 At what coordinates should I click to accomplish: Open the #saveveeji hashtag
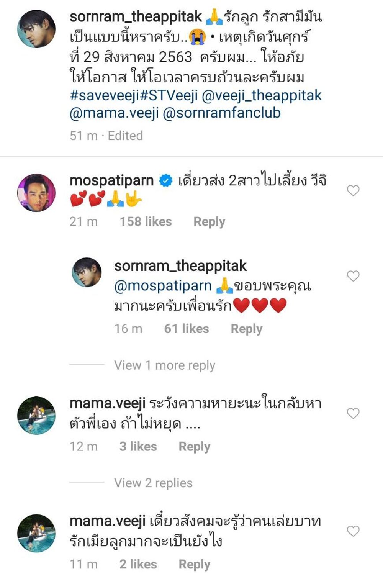[105, 95]
